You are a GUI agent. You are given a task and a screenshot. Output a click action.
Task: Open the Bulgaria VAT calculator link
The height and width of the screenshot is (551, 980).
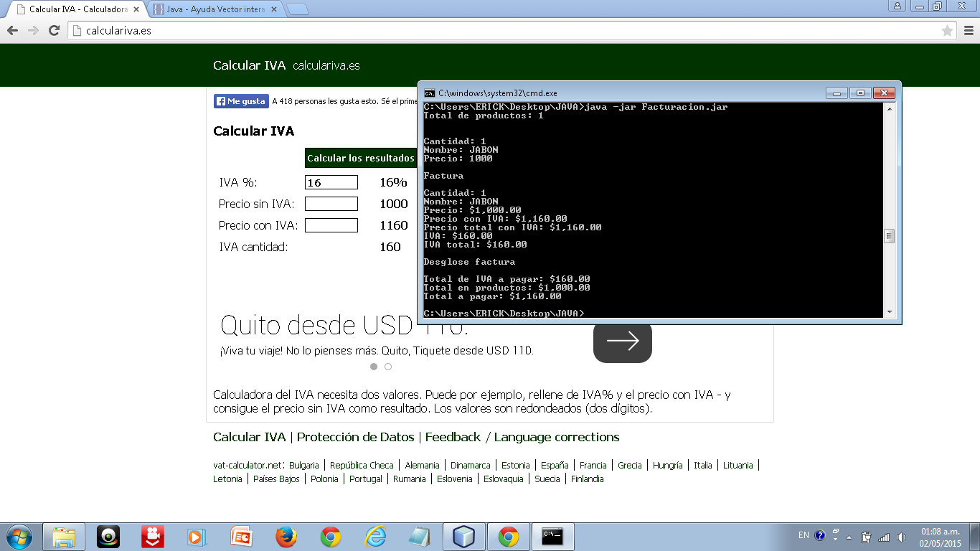pyautogui.click(x=304, y=466)
